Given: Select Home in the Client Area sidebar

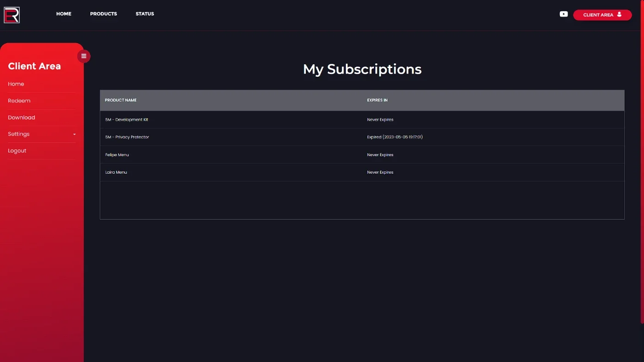Looking at the screenshot, I should pyautogui.click(x=16, y=84).
